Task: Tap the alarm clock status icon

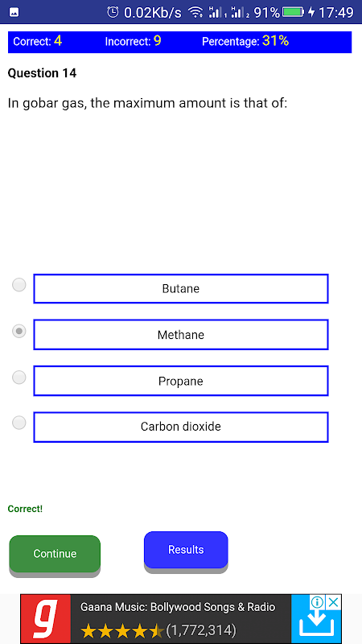Action: point(113,12)
